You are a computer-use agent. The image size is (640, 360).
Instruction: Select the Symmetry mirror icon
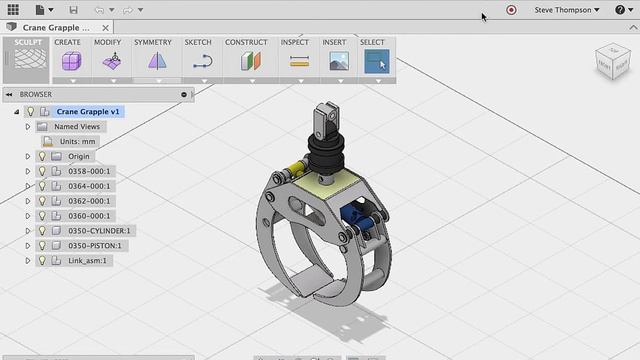coord(157,61)
